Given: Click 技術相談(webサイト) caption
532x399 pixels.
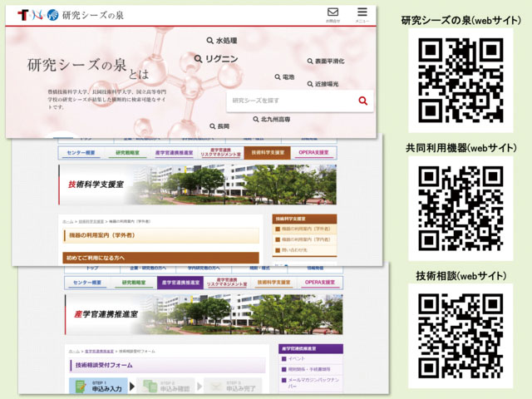Looking at the screenshot, I should [461, 275].
